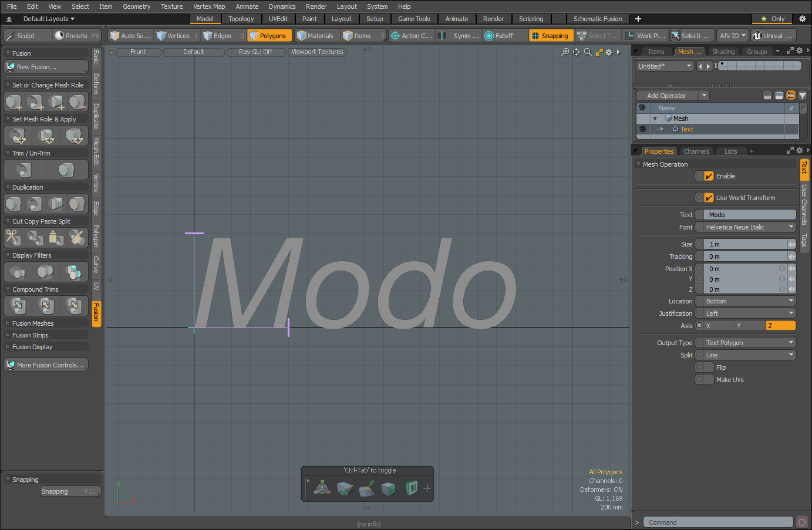
Task: Click the New Fusion button
Action: tap(46, 67)
